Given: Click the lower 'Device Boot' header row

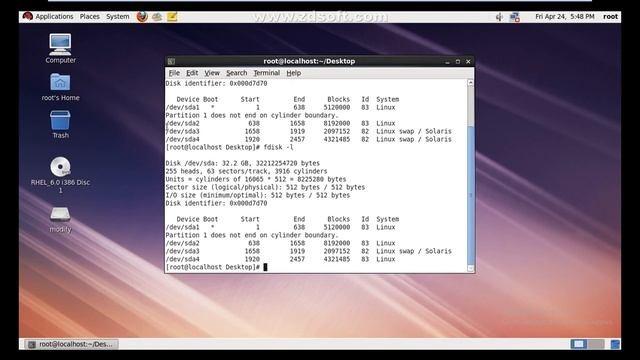Looking at the screenshot, I should [288, 219].
